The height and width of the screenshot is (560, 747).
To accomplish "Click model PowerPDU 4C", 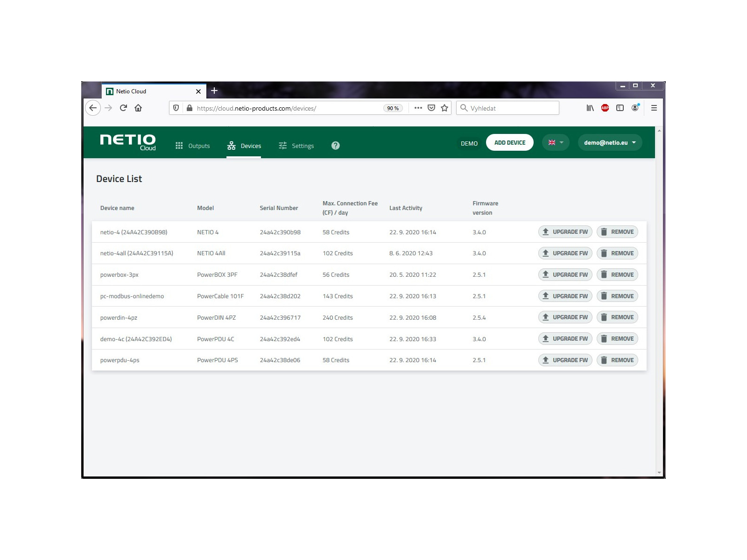I will (216, 339).
